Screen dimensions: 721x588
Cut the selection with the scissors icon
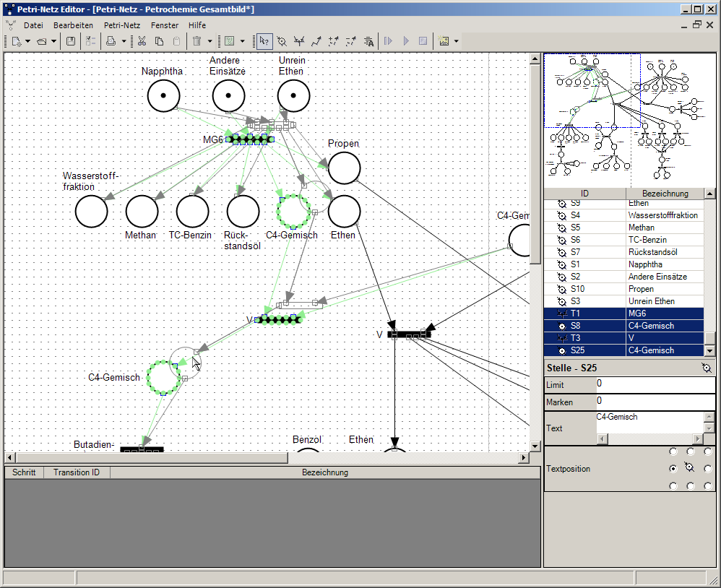pyautogui.click(x=142, y=41)
